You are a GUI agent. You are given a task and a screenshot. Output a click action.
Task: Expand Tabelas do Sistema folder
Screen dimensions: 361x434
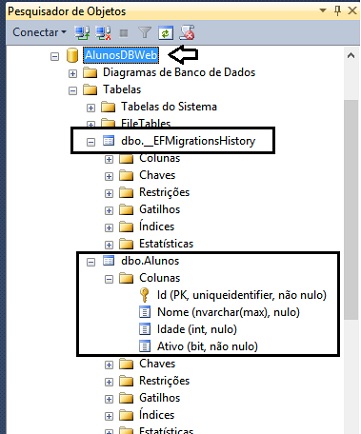[x=90, y=108]
